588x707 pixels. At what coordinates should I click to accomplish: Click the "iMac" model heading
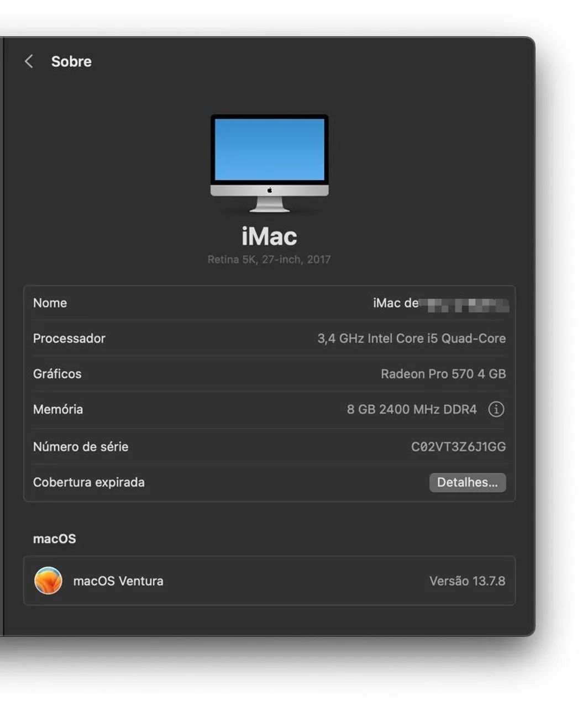269,236
